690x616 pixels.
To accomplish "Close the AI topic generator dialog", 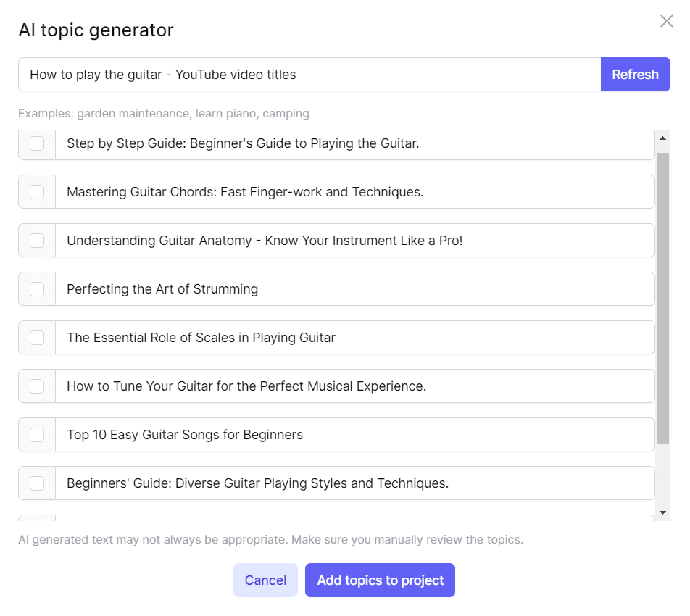I will (666, 22).
